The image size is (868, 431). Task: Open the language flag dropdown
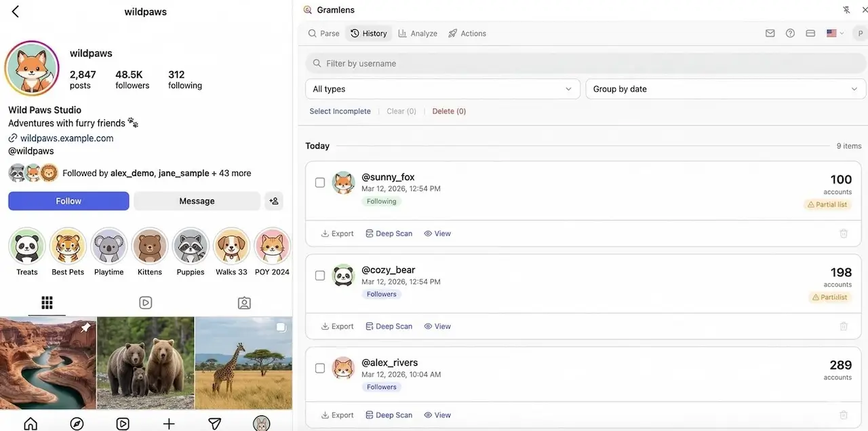point(834,33)
